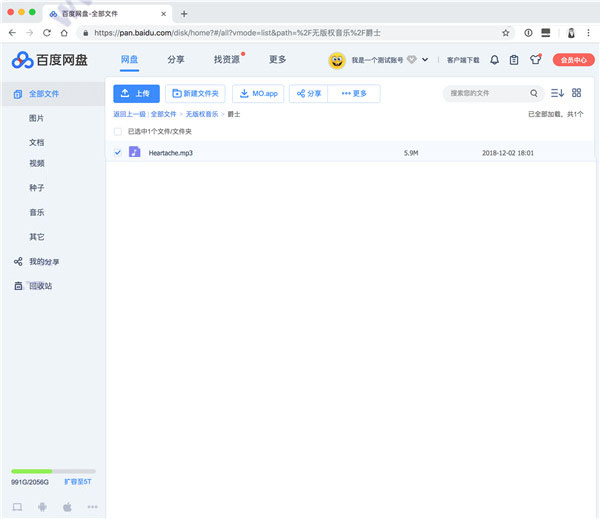This screenshot has width=600, height=519.
Task: Open the notification bell icon
Action: 494,60
